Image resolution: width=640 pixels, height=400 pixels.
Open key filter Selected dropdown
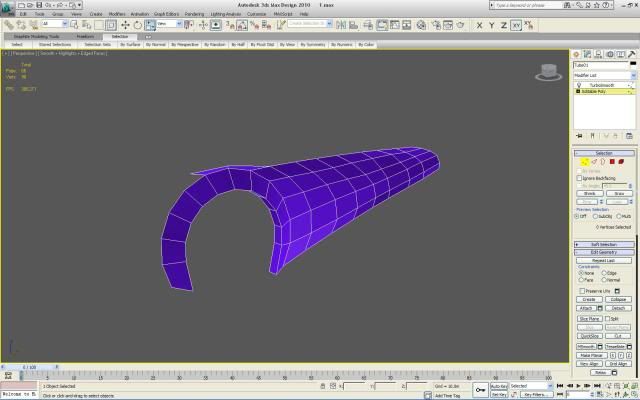coord(531,386)
